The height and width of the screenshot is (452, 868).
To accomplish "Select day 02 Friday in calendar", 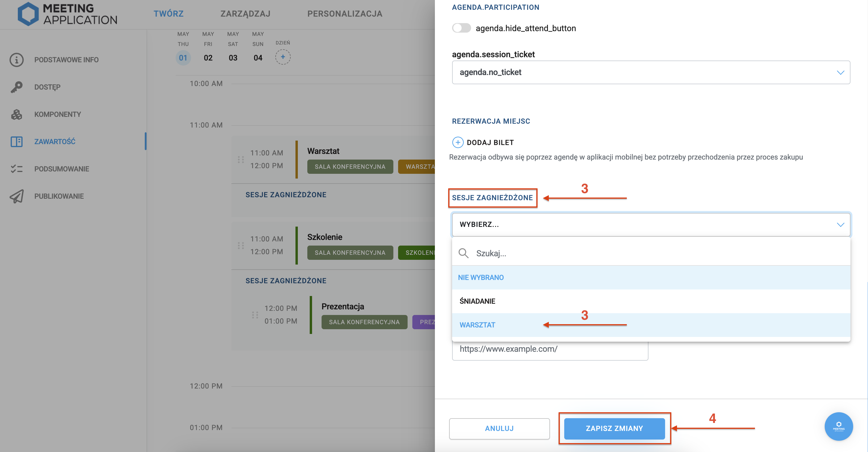I will (x=208, y=58).
